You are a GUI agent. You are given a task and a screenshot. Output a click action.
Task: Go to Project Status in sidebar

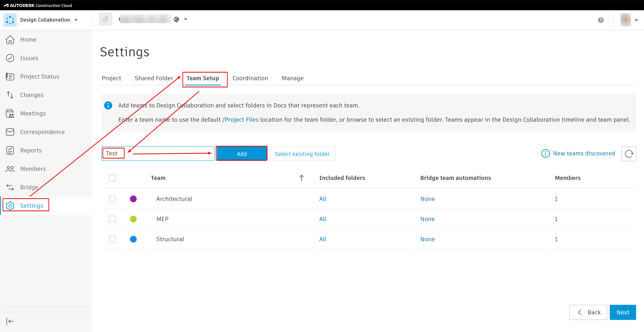click(x=40, y=77)
